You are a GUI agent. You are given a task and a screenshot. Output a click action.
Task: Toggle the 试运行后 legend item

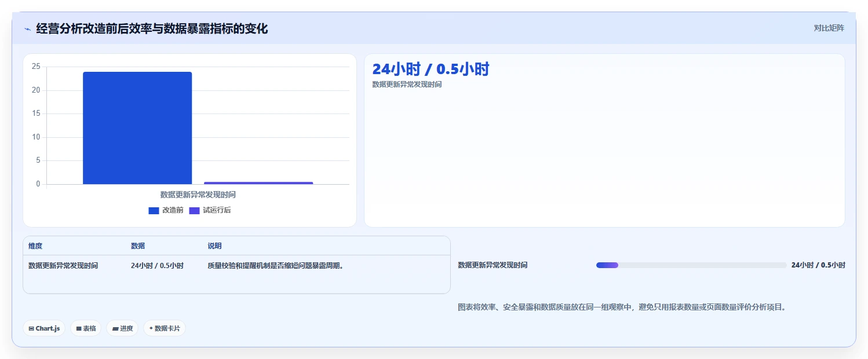point(210,210)
